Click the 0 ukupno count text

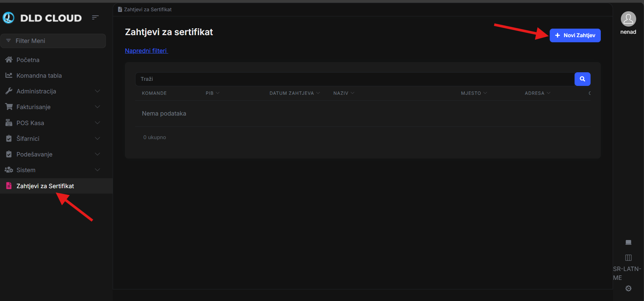coord(155,137)
